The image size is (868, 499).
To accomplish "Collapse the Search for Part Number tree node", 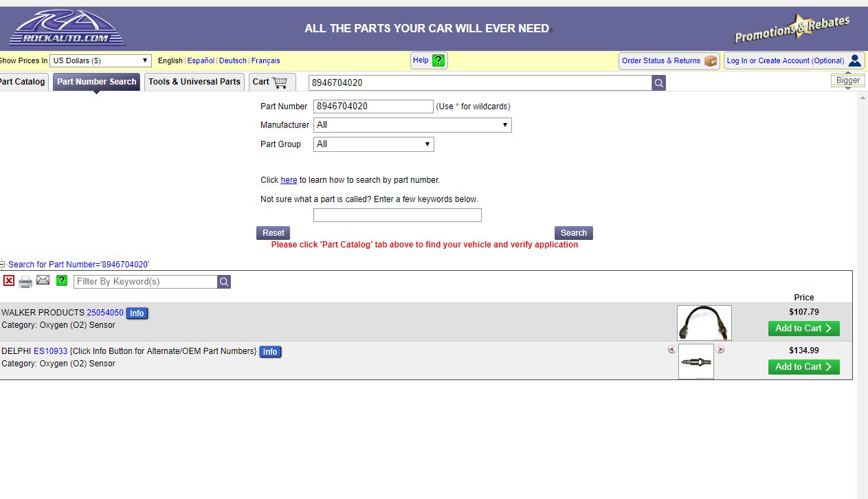I will pyautogui.click(x=3, y=264).
